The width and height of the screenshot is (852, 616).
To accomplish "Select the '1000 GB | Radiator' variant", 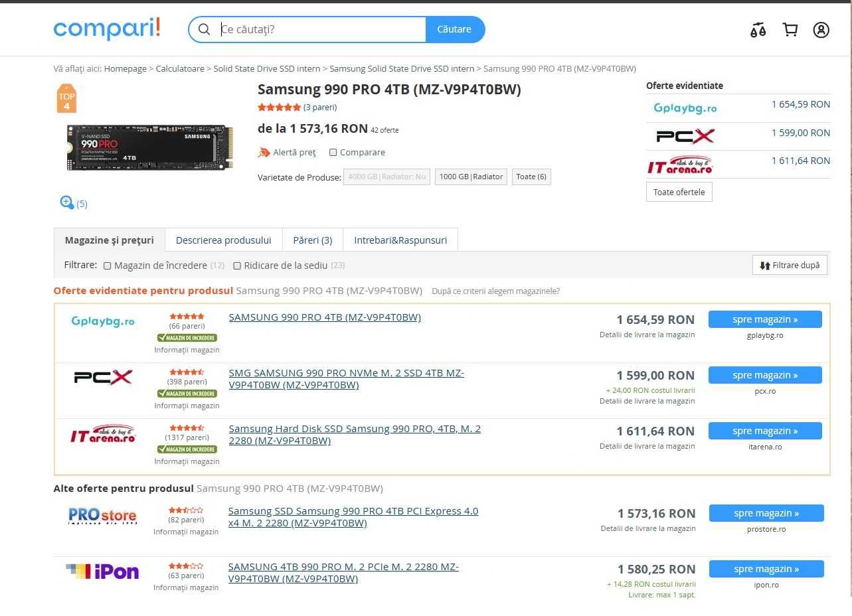I will 471,177.
